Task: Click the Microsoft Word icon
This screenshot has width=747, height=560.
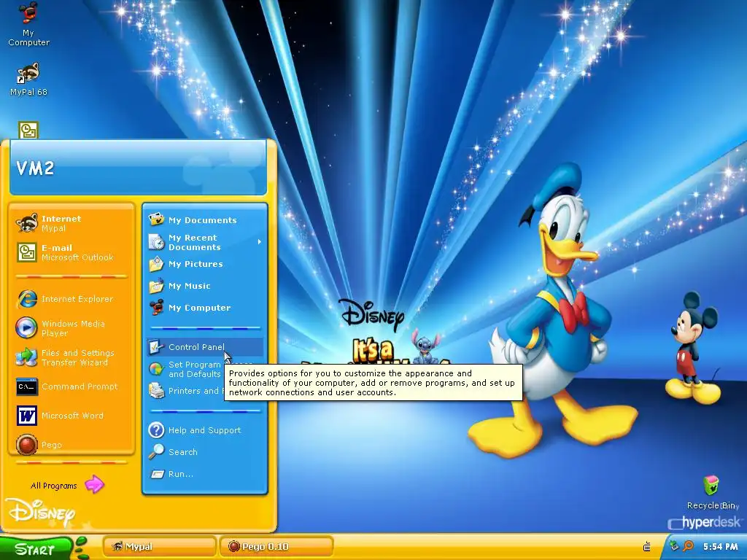Action: 27,416
